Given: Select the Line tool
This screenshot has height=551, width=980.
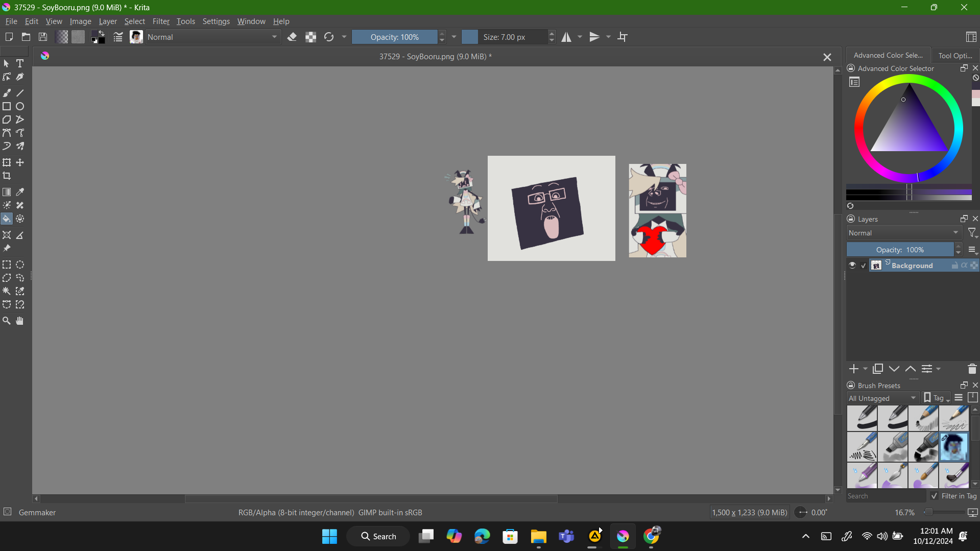Looking at the screenshot, I should pyautogui.click(x=20, y=93).
